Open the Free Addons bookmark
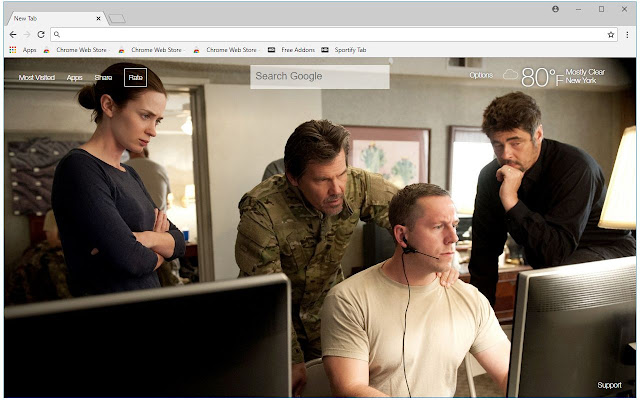640x400 pixels. point(291,50)
